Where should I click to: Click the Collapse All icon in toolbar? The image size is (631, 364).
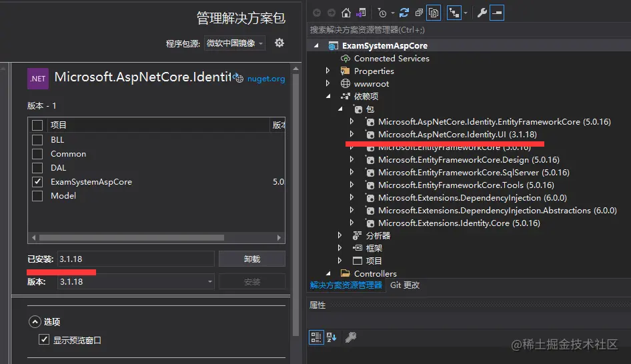(x=419, y=13)
